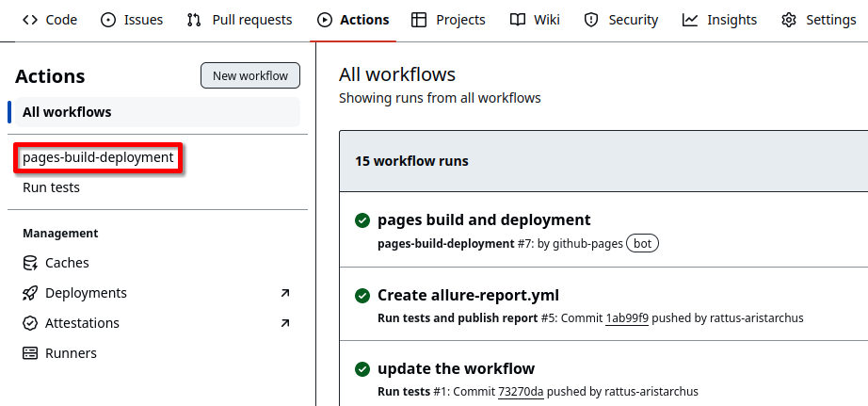The height and width of the screenshot is (406, 868).
Task: Select the Actions tab
Action: [x=353, y=20]
